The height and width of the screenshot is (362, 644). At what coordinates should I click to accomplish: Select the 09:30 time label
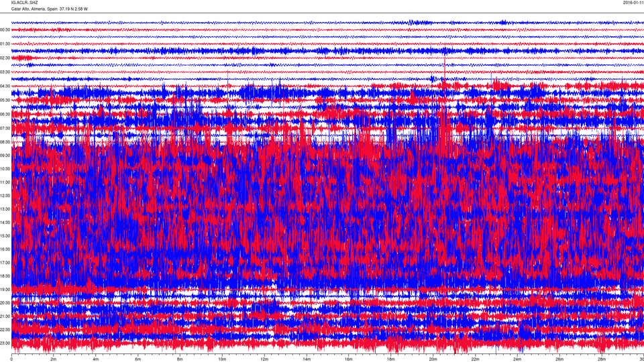point(5,156)
